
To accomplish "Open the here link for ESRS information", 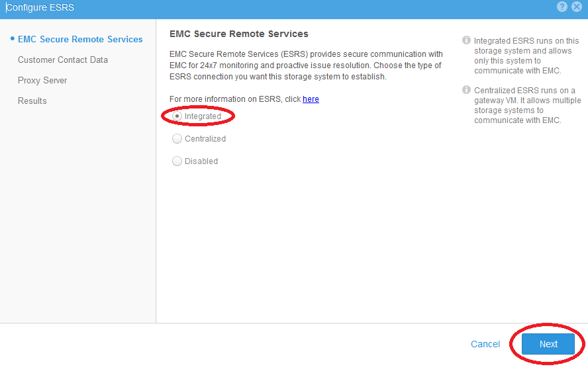I will pos(311,99).
